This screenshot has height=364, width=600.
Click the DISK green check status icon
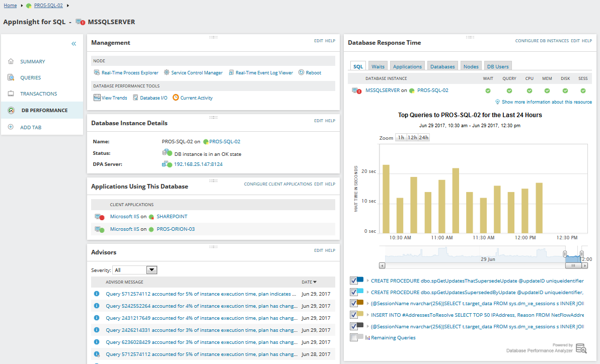click(565, 90)
